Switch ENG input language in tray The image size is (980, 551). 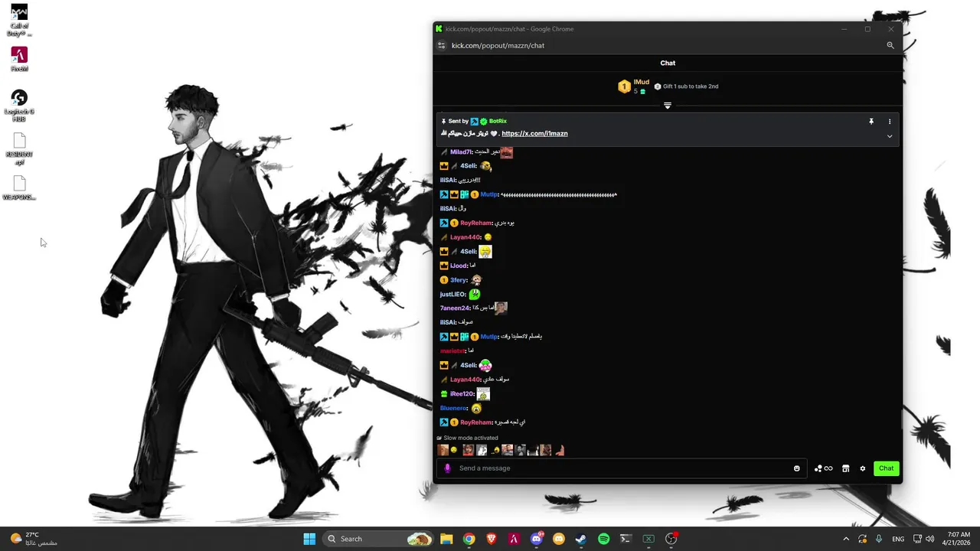pyautogui.click(x=898, y=539)
